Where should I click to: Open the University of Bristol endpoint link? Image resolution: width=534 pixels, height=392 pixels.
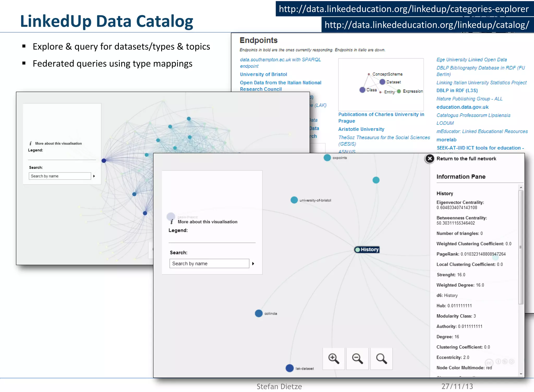point(263,74)
